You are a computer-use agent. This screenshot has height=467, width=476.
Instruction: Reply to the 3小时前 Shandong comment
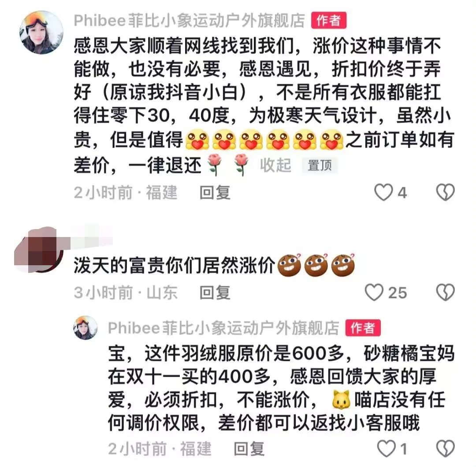(215, 293)
